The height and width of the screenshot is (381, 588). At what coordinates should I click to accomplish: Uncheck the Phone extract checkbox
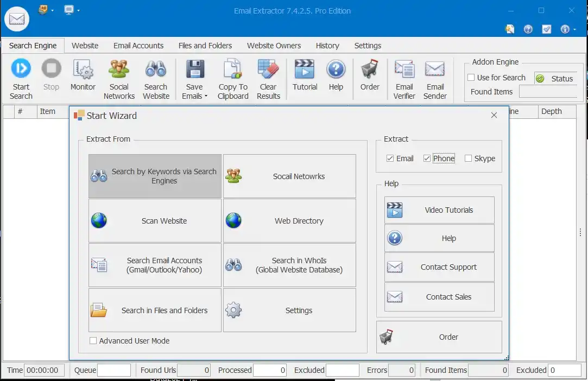tap(427, 158)
